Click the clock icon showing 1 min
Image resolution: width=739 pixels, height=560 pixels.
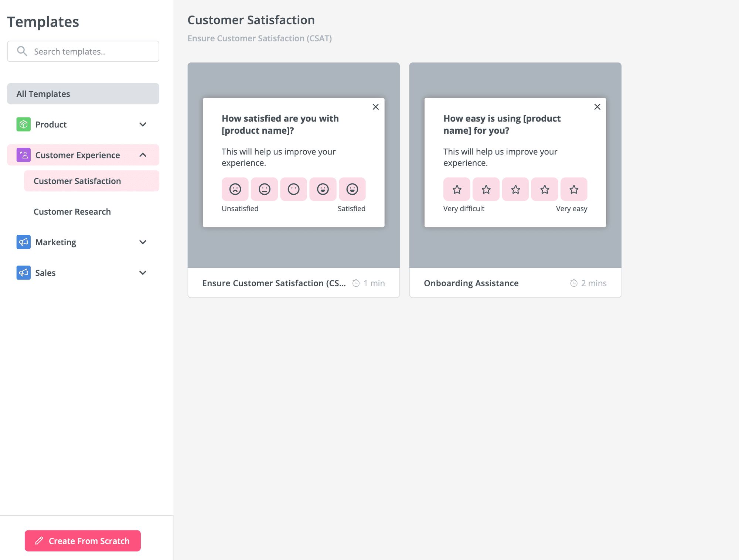coord(356,283)
